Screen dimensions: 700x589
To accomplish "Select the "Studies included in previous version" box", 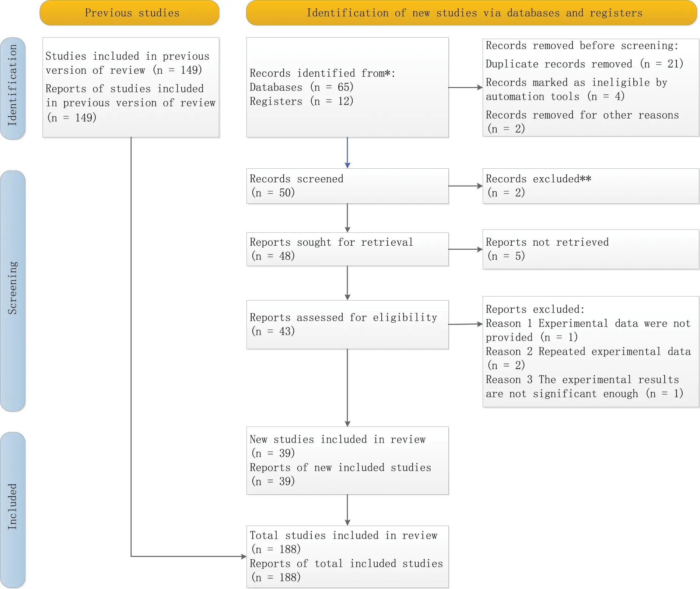I will pos(131,87).
